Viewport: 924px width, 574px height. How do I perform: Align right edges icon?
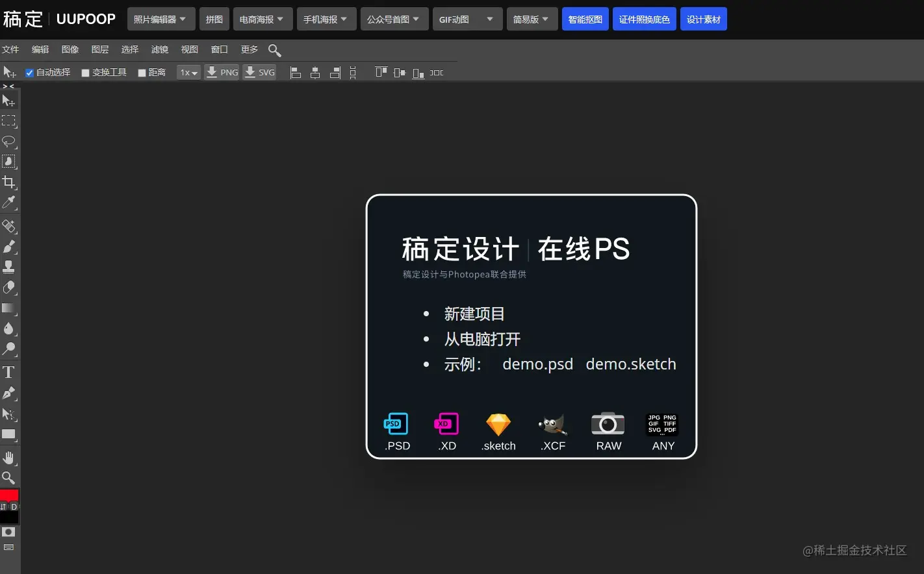(x=335, y=73)
